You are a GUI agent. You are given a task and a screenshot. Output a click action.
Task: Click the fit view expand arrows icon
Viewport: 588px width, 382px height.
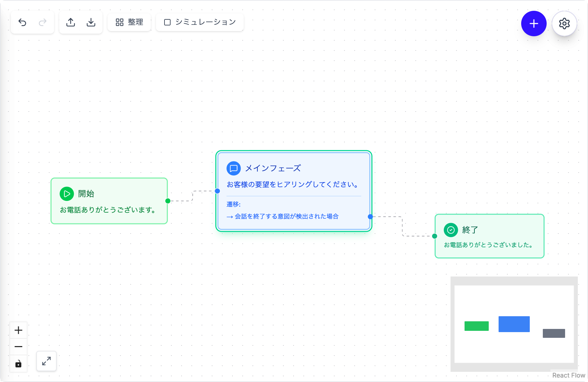46,361
